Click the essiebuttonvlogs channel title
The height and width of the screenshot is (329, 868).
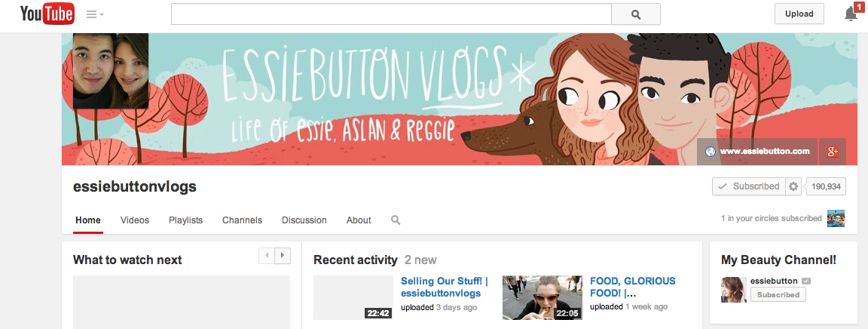point(135,187)
